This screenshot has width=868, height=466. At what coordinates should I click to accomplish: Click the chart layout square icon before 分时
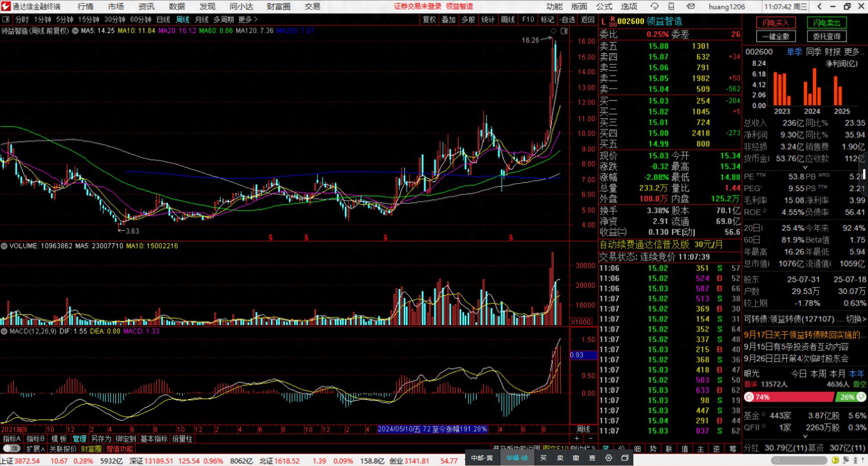pyautogui.click(x=6, y=19)
